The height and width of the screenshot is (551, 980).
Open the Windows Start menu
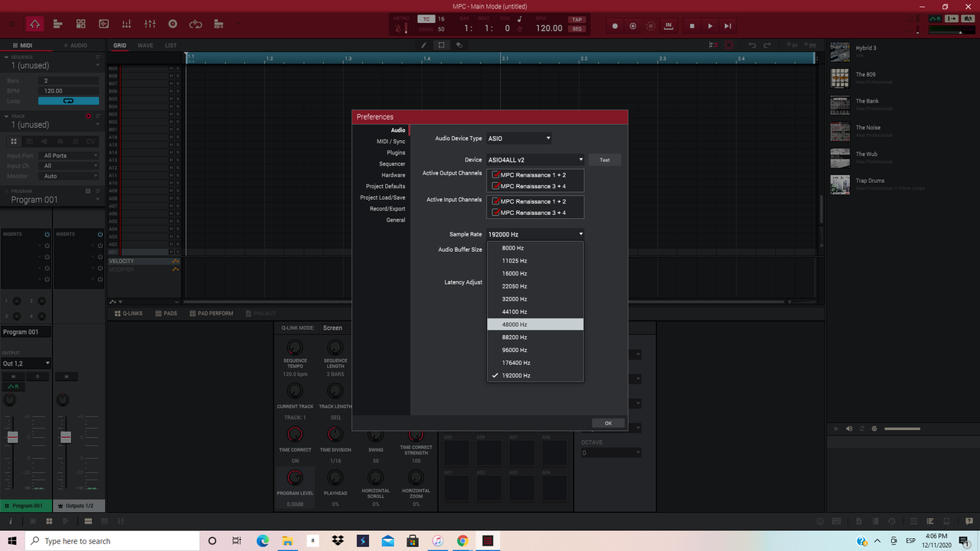[x=12, y=540]
